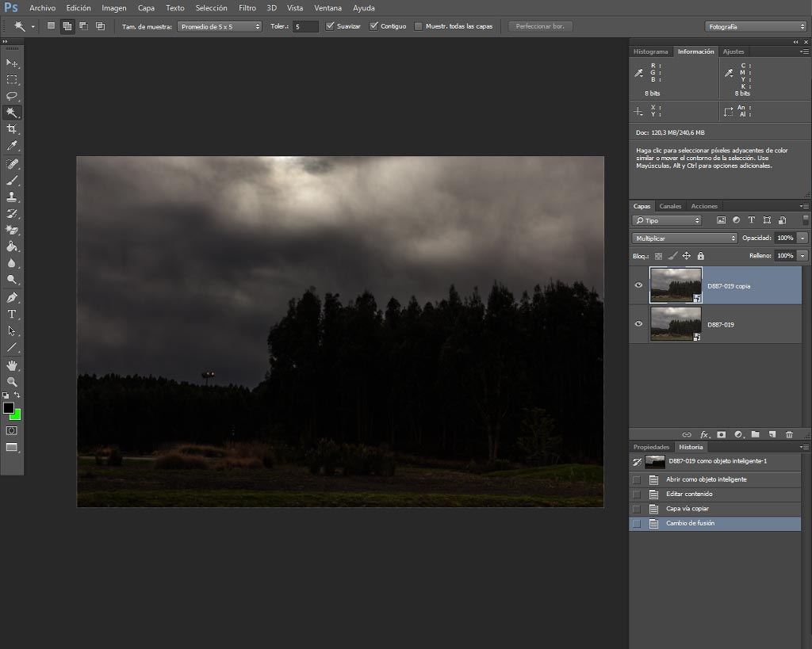Switch to the Canales tab
The image size is (812, 649).
coord(670,206)
